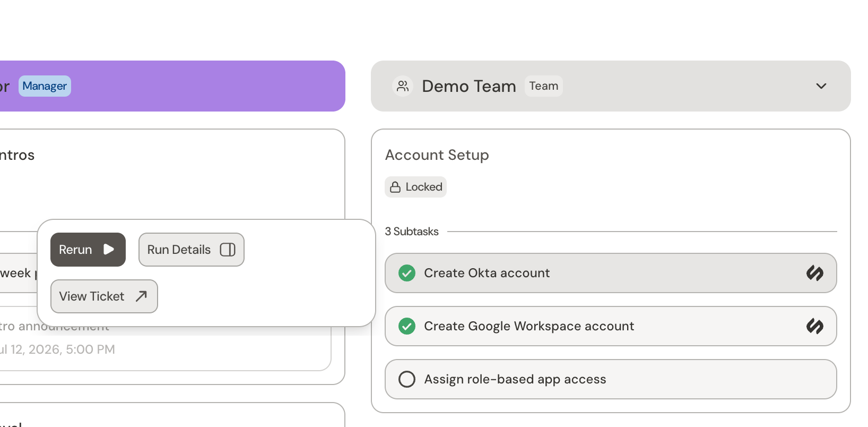Click the Locked status badge
This screenshot has width=868, height=427.
click(415, 187)
